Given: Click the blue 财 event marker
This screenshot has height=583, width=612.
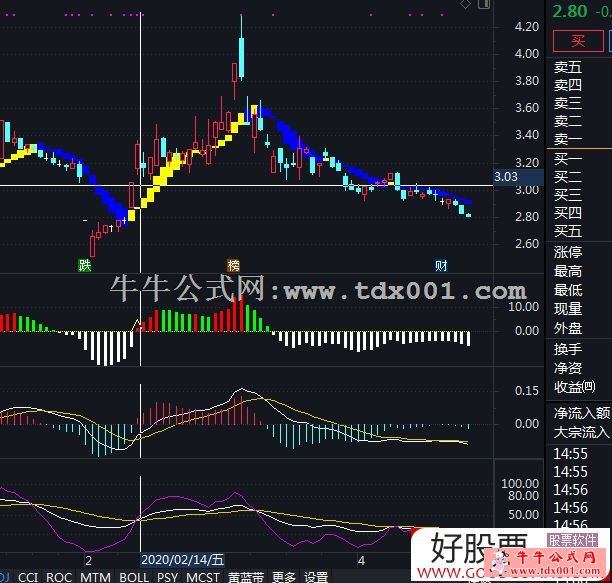Looking at the screenshot, I should point(441,265).
